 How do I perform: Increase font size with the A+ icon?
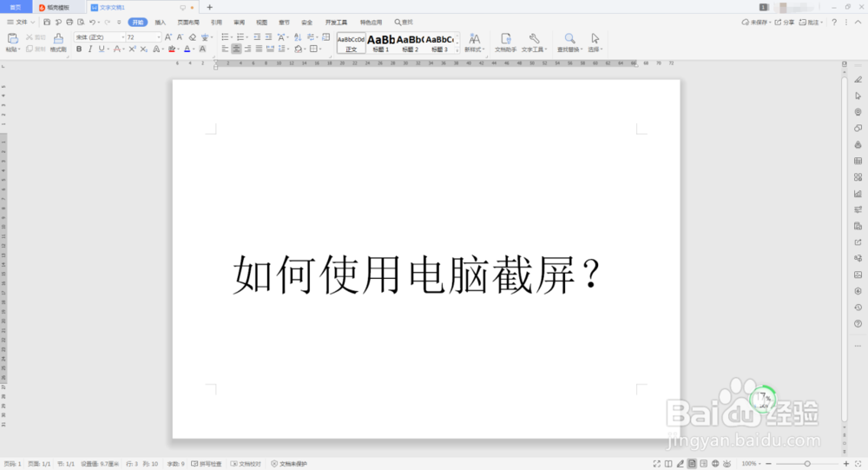pyautogui.click(x=168, y=37)
